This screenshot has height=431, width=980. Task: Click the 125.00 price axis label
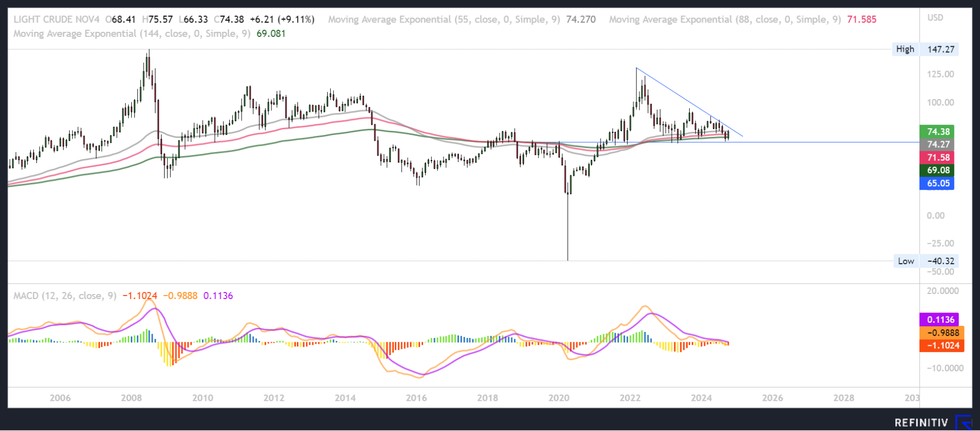coord(941,74)
